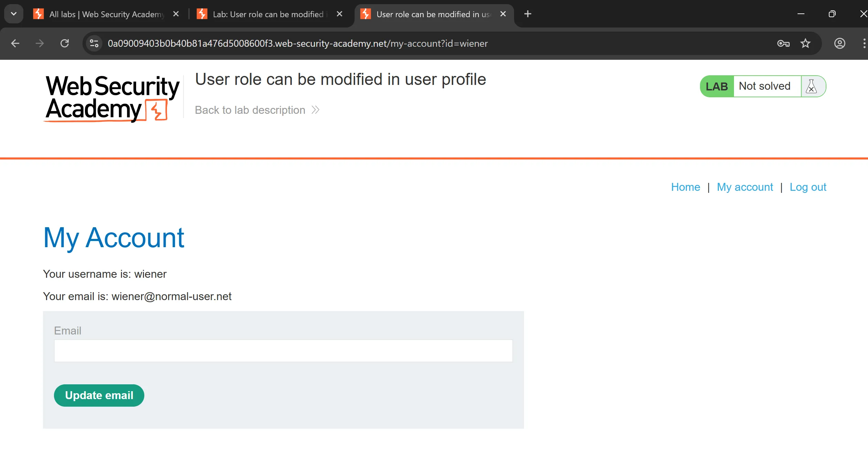Expand Back to lab description chevrons
Image resolution: width=868 pixels, height=462 pixels.
(x=315, y=110)
